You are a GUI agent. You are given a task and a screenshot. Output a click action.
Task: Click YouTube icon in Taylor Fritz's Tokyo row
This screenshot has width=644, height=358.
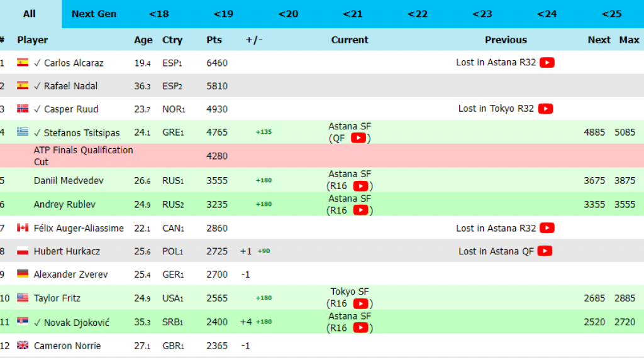point(360,304)
